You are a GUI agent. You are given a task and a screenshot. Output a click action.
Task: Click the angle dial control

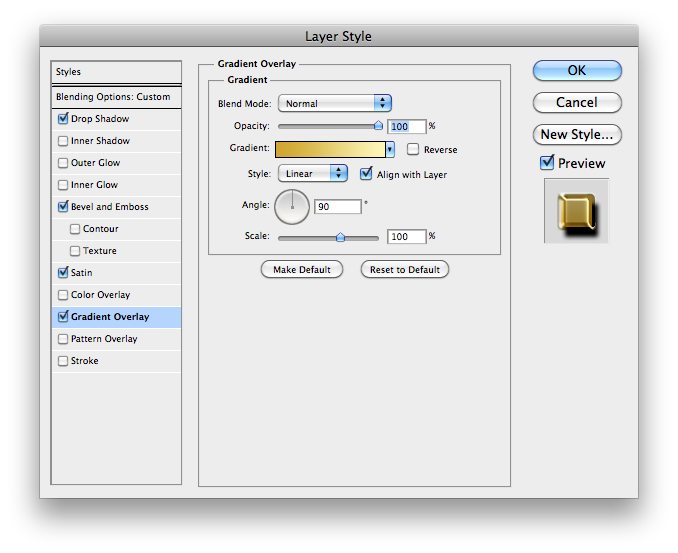coord(293,207)
